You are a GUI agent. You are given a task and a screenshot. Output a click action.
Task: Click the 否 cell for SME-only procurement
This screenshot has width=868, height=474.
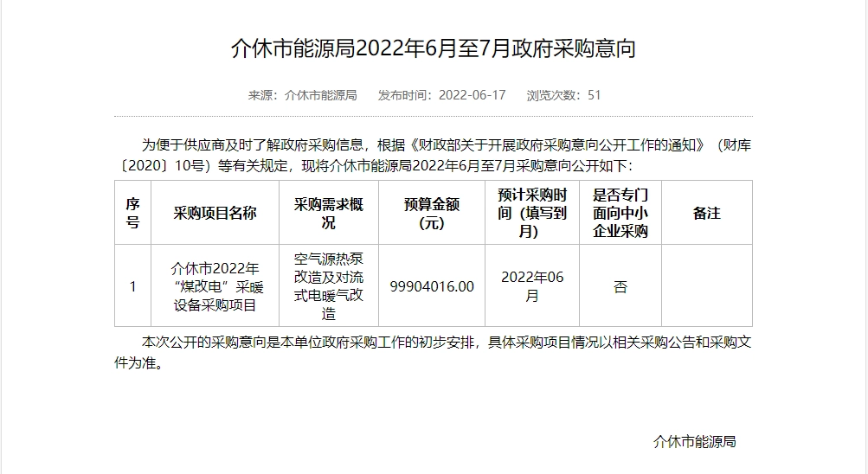point(620,287)
